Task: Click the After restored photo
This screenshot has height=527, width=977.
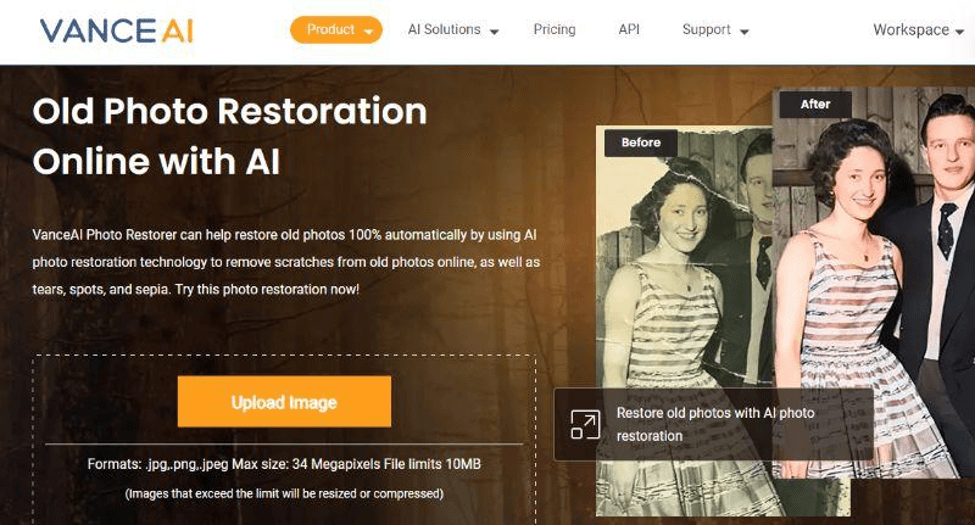Action: [874, 283]
